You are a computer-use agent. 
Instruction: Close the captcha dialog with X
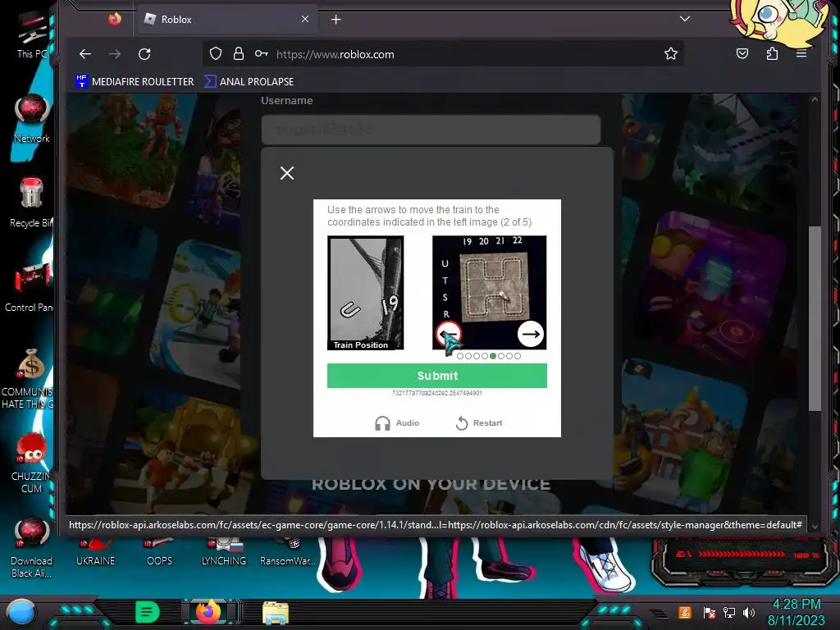pyautogui.click(x=287, y=173)
